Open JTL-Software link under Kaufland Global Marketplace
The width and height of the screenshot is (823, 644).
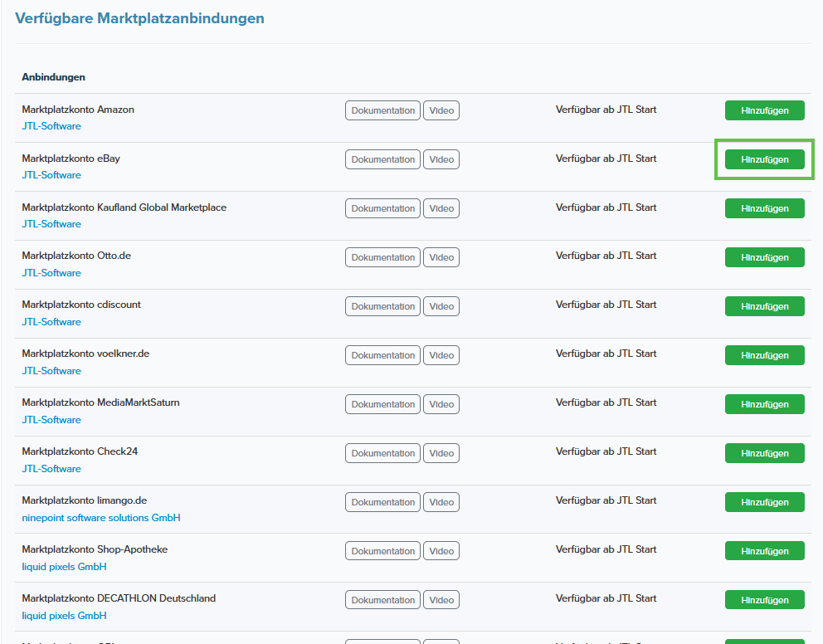click(51, 223)
